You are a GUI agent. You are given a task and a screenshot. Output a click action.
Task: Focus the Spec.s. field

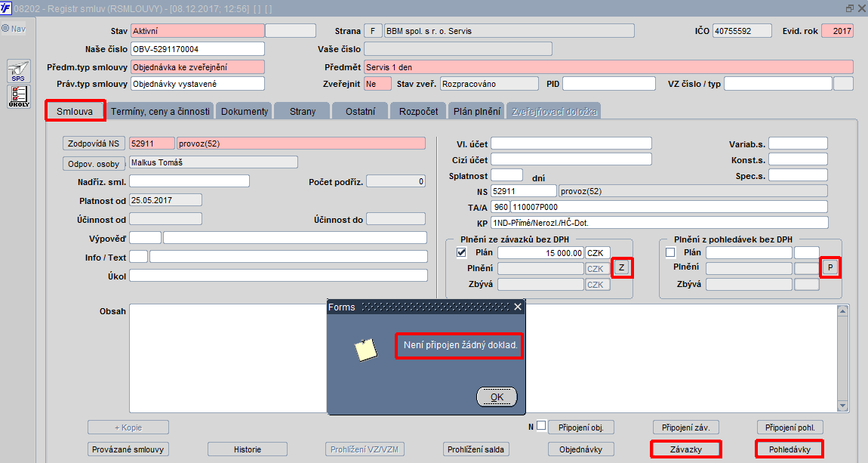798,175
